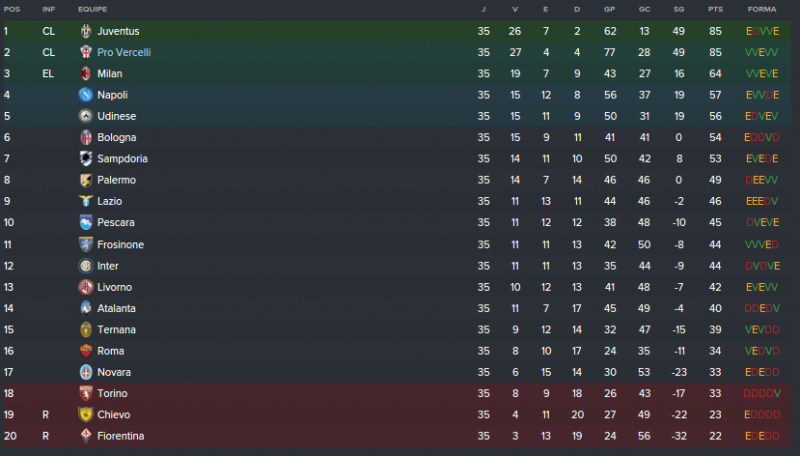
Task: Click the EQUIPE column header
Action: pos(92,8)
